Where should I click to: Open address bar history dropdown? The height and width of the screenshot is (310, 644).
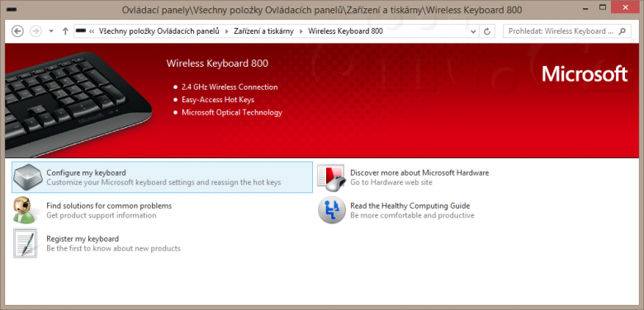474,31
